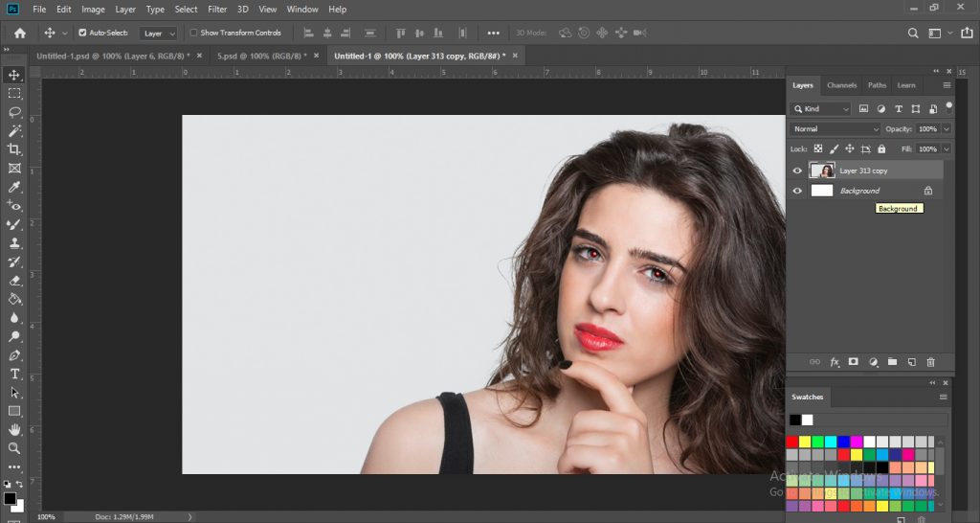Open the Normal blend mode dropdown
This screenshot has height=523, width=980.
[x=835, y=128]
